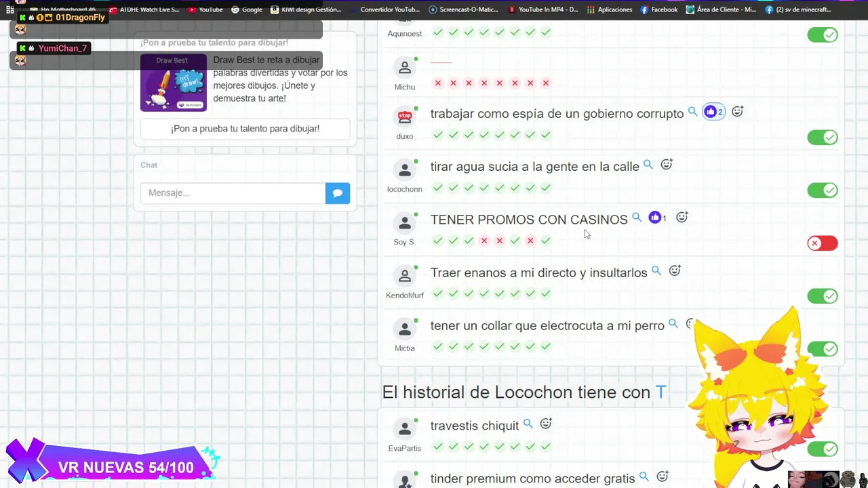The width and height of the screenshot is (868, 488).
Task: Send the chat message button
Action: [338, 193]
